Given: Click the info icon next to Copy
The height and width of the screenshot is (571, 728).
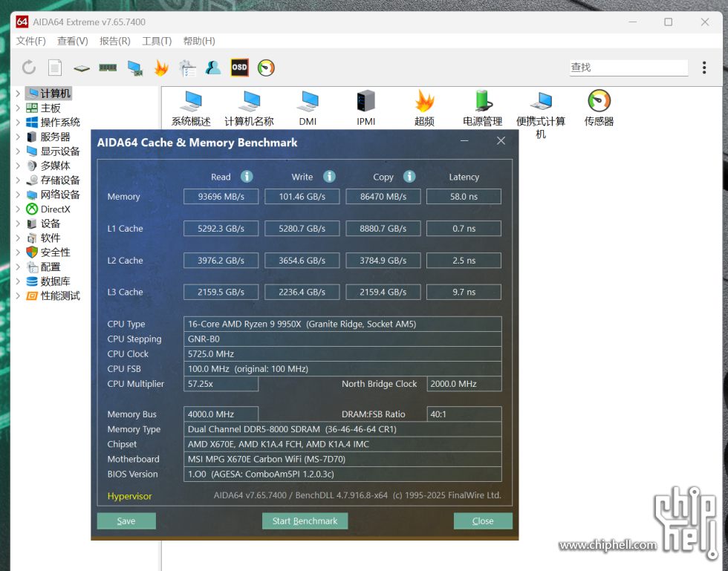Looking at the screenshot, I should pos(409,177).
